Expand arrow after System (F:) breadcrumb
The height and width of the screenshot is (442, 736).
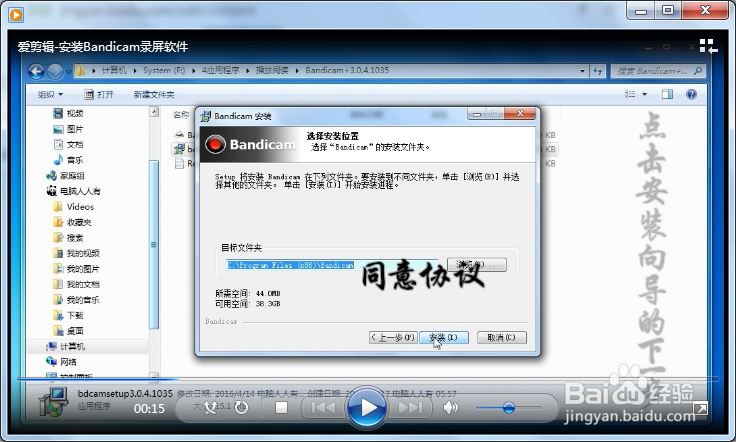click(193, 71)
